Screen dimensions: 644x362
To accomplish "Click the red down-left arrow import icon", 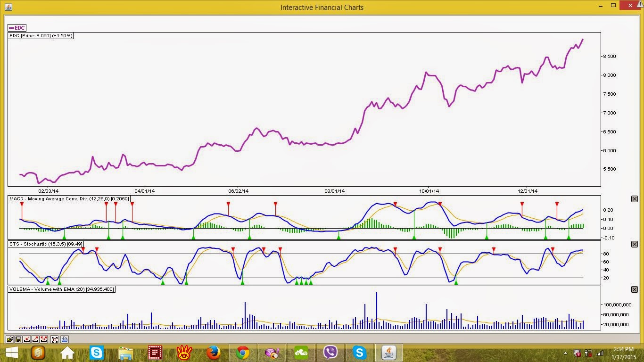I will [27, 339].
